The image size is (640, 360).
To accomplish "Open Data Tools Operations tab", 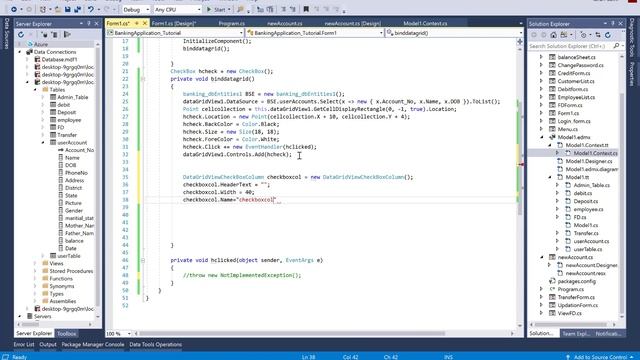I will click(156, 344).
